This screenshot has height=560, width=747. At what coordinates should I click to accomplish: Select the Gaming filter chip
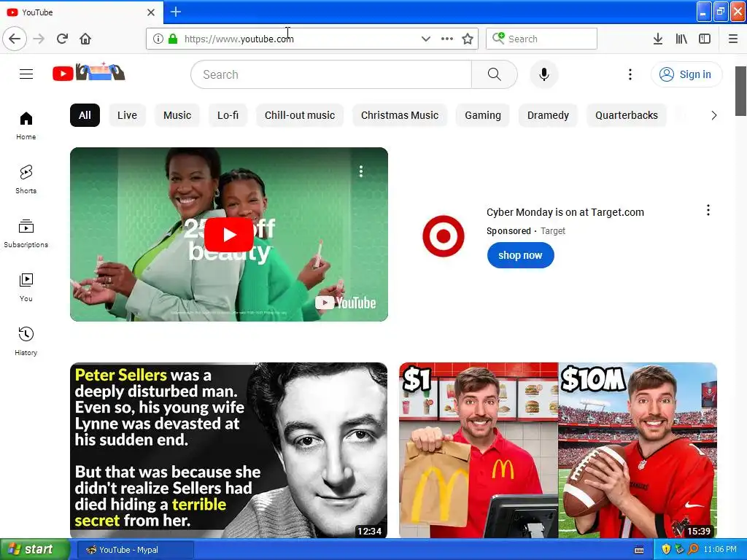click(x=483, y=115)
